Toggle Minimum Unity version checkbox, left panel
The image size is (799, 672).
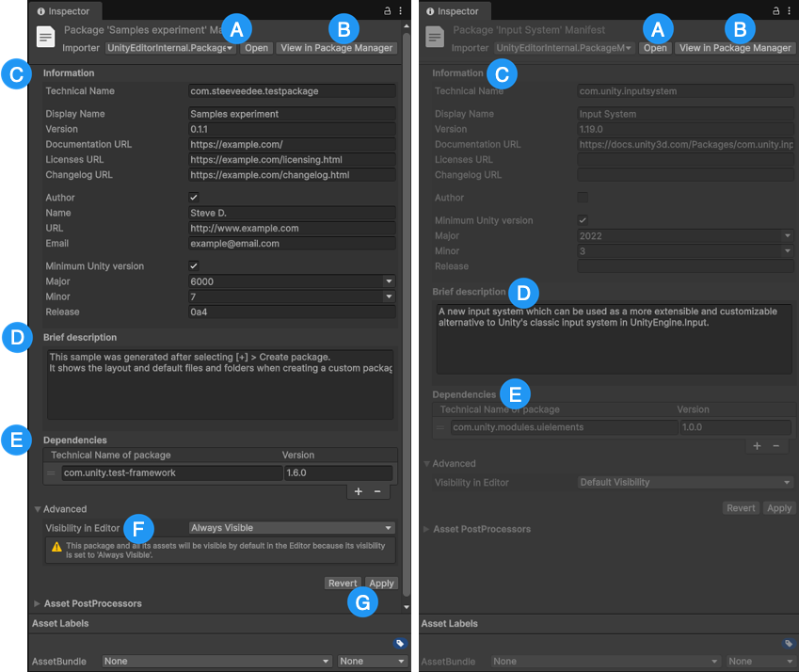coord(194,265)
